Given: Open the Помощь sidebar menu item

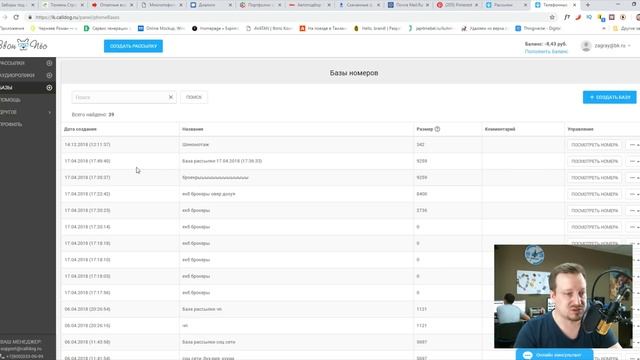Looking at the screenshot, I should tap(10, 100).
